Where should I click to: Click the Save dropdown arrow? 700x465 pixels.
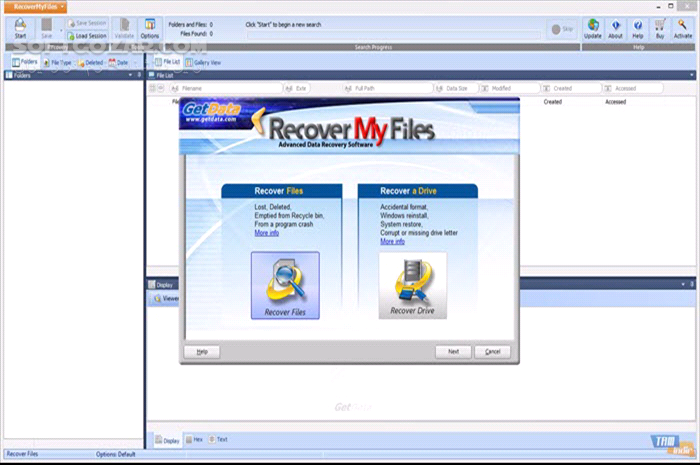(x=61, y=31)
